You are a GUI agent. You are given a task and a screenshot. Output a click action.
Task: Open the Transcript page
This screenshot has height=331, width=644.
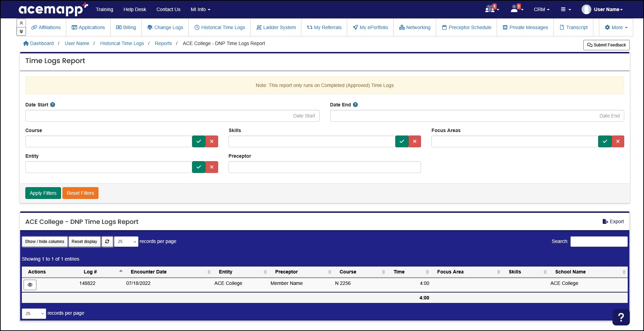573,27
